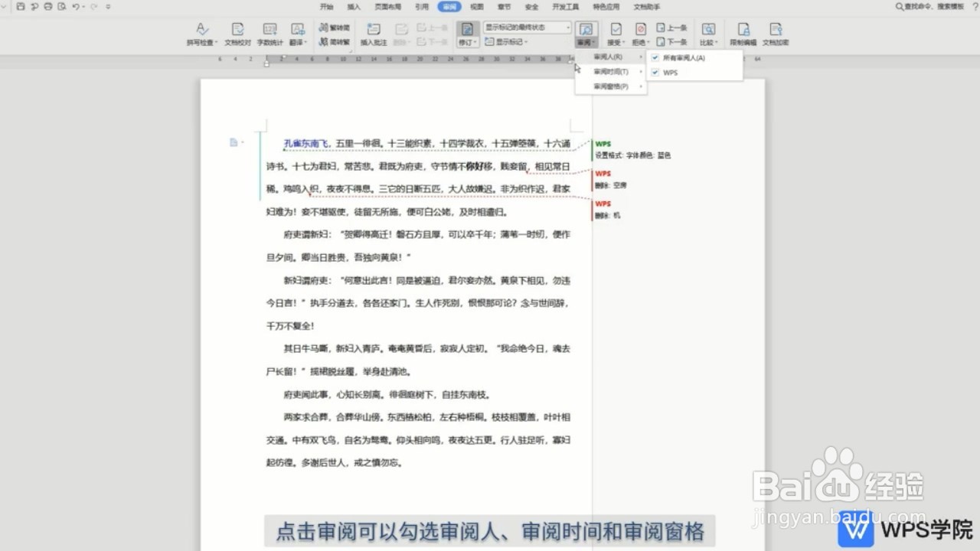Open the quick access toolbar customize arrow
This screenshot has height=551, width=980.
click(x=108, y=6)
